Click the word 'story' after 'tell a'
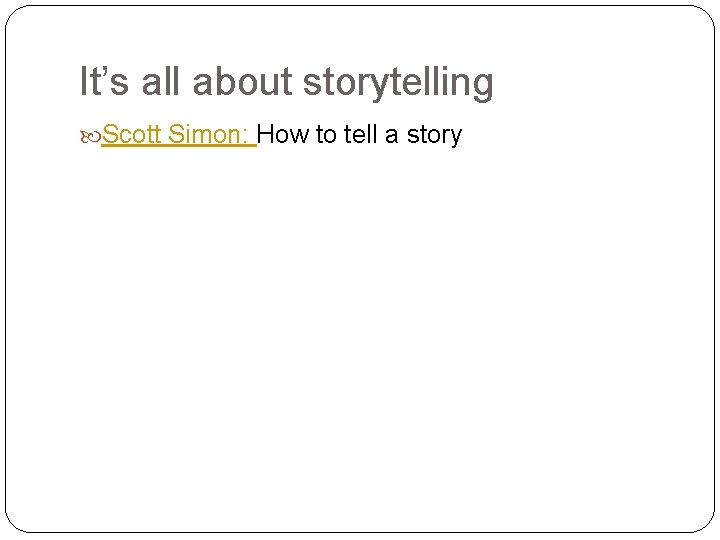Image resolution: width=720 pixels, height=540 pixels. click(x=434, y=136)
